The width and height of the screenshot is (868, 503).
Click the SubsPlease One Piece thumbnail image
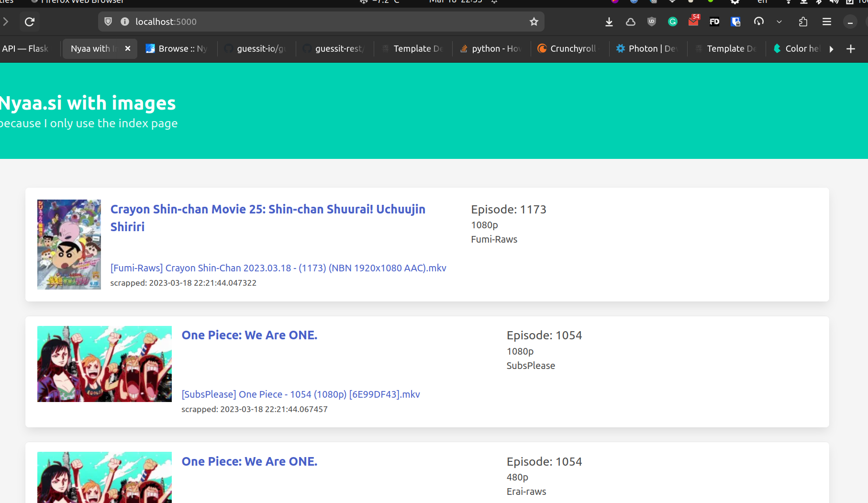(x=104, y=364)
